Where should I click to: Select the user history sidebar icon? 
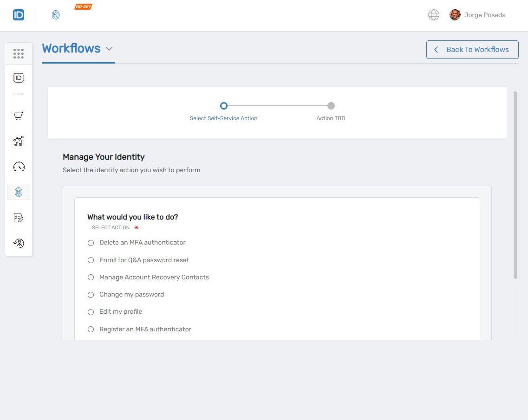pos(19,243)
